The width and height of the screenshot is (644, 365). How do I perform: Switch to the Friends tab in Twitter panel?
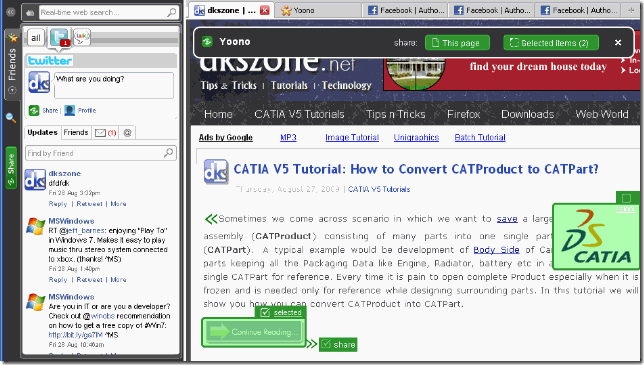(76, 132)
